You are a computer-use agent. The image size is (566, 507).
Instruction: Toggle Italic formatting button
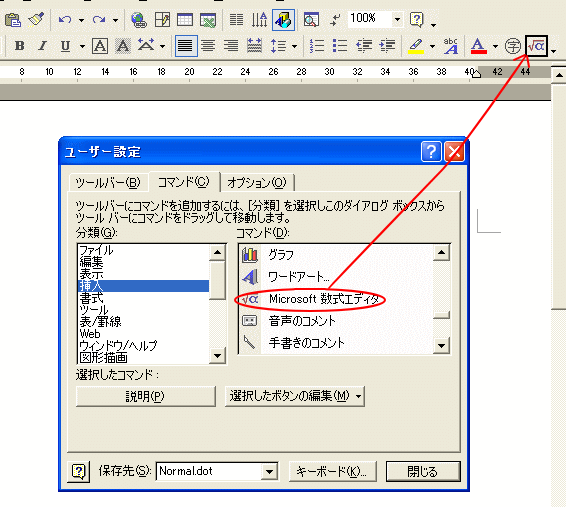pyautogui.click(x=43, y=46)
